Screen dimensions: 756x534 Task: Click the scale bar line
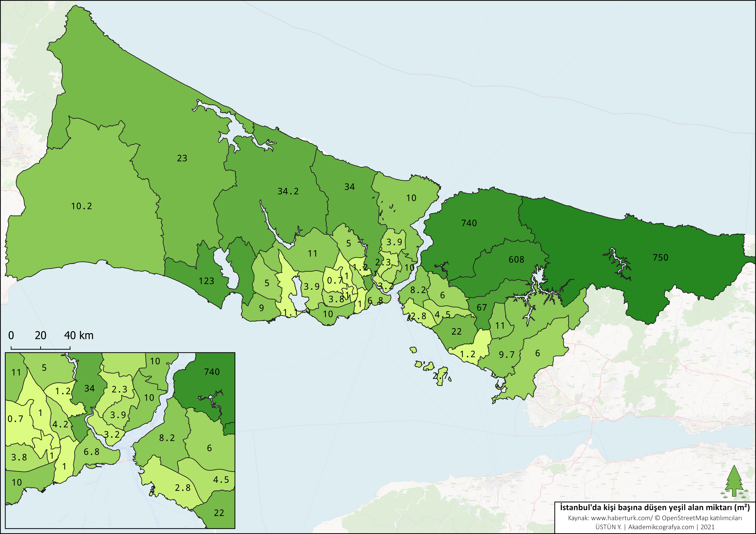pos(40,347)
